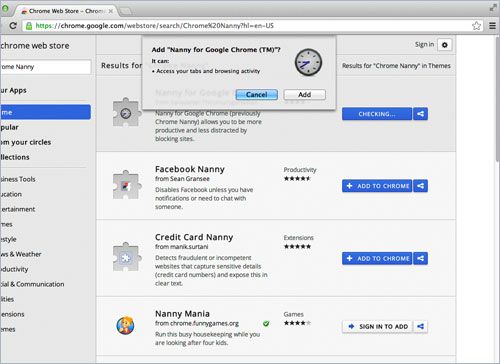Share Nanny for Google Chrome extension

(420, 114)
